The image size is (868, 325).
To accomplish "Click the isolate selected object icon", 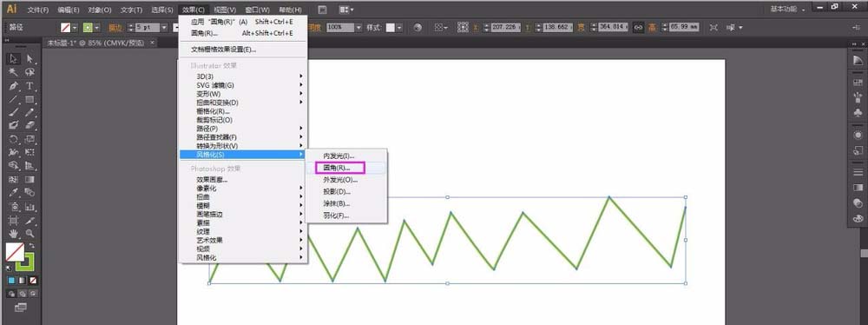I will point(713,27).
